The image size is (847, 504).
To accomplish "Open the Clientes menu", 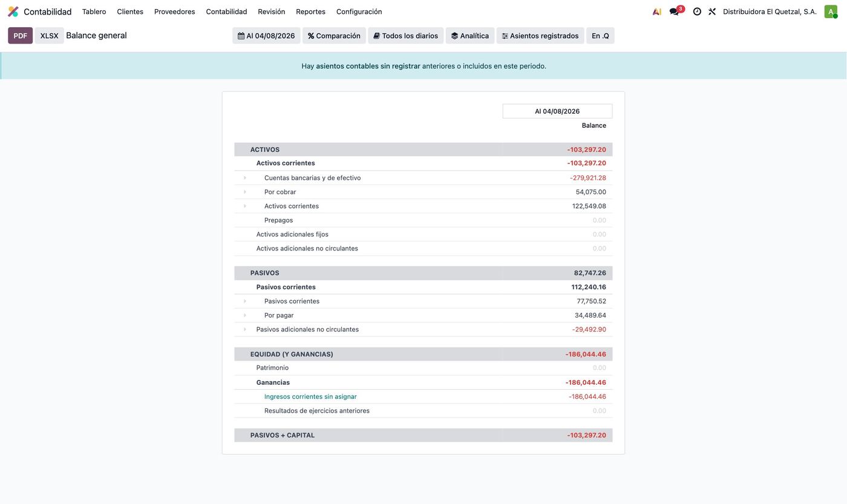I will pyautogui.click(x=130, y=11).
